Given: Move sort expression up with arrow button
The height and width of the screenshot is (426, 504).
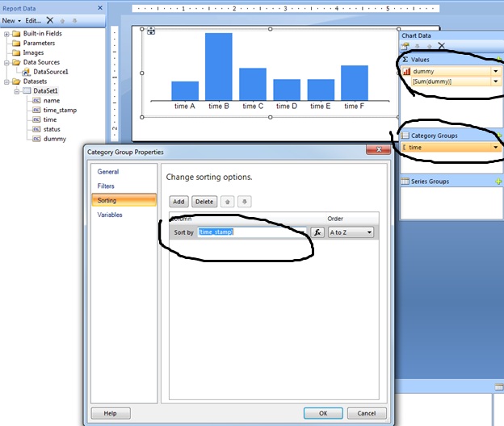Looking at the screenshot, I should tap(228, 202).
